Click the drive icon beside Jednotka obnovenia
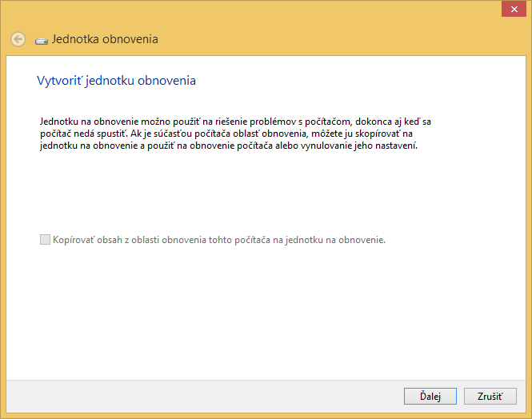This screenshot has height=419, width=532. 42,40
